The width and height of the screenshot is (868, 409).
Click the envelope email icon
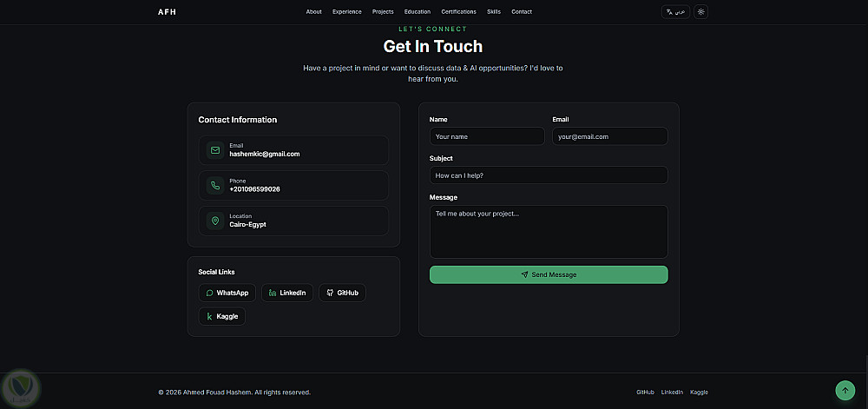tap(214, 150)
